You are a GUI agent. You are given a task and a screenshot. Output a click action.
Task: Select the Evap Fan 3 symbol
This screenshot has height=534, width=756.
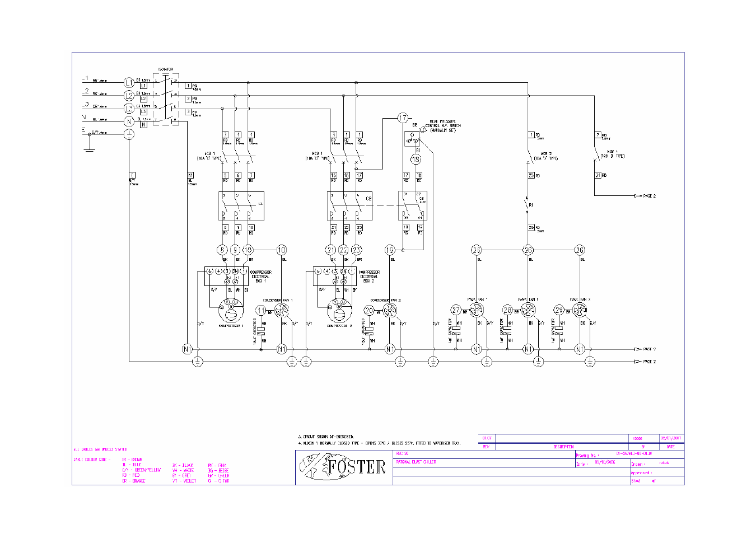(x=580, y=310)
